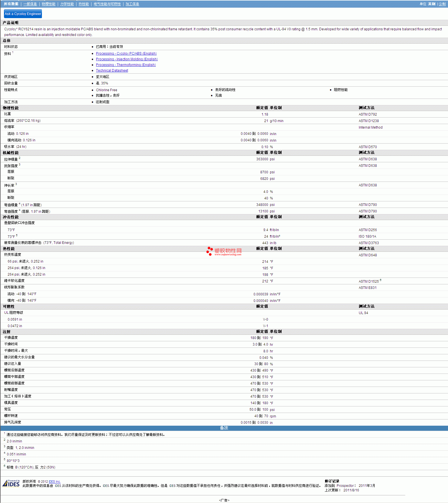The height and width of the screenshot is (503, 448).
Task: Click the ISO 180/1A test method
Action: pos(367,236)
